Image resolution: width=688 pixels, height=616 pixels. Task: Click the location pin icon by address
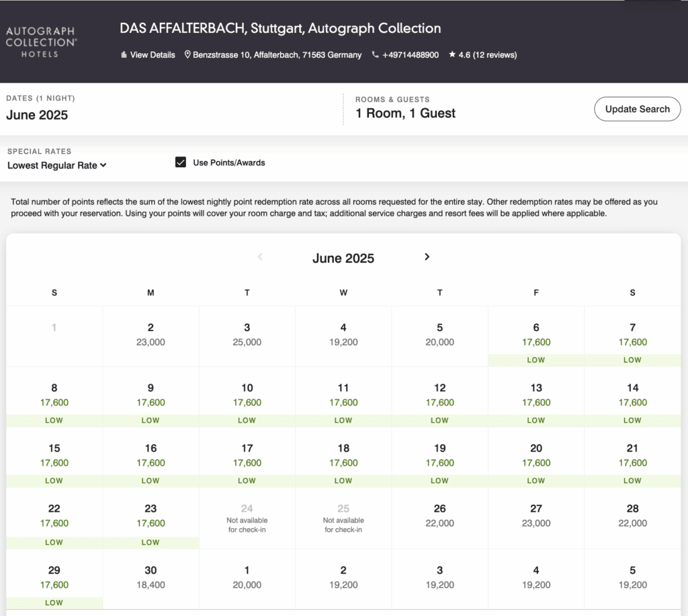pos(188,55)
